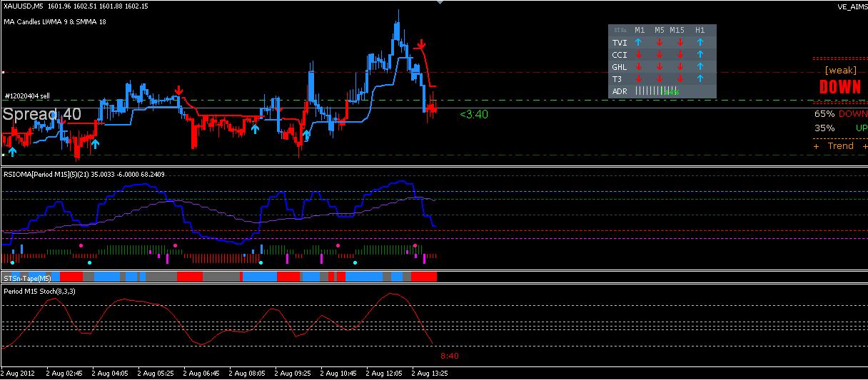Click the T3 H1 blue up arrow
Viewport: 868px width, 380px height.
[x=700, y=79]
